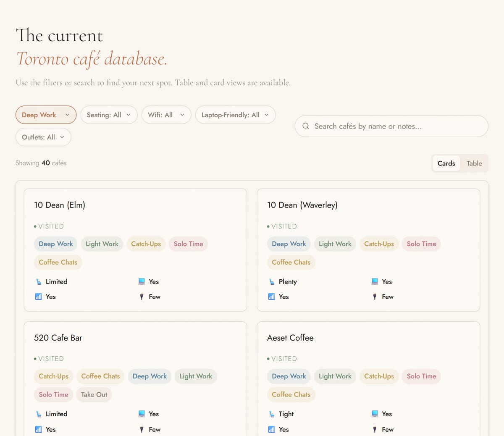Click plug icon on 520 Cafe Bar card
The height and width of the screenshot is (436, 504).
[x=142, y=429]
